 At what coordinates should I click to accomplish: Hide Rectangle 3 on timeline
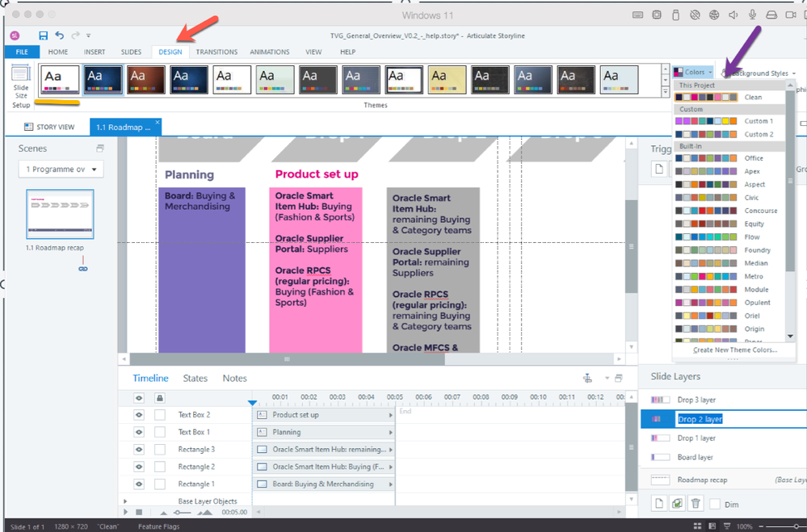pos(139,449)
